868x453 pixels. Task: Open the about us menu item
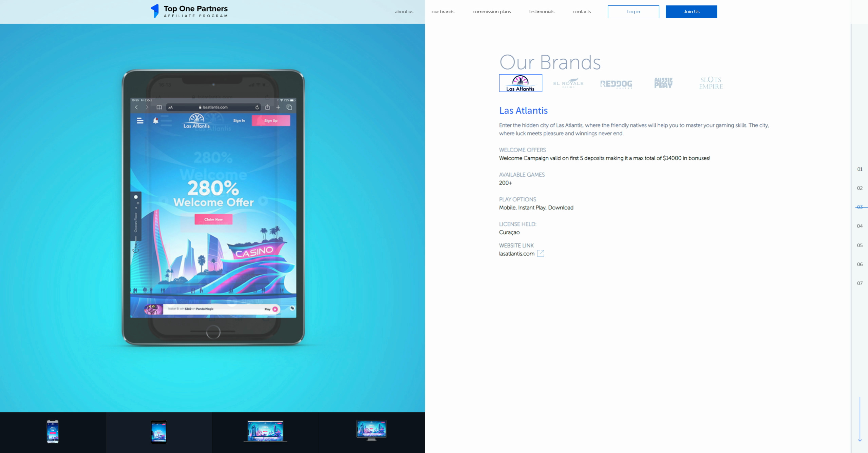(404, 12)
